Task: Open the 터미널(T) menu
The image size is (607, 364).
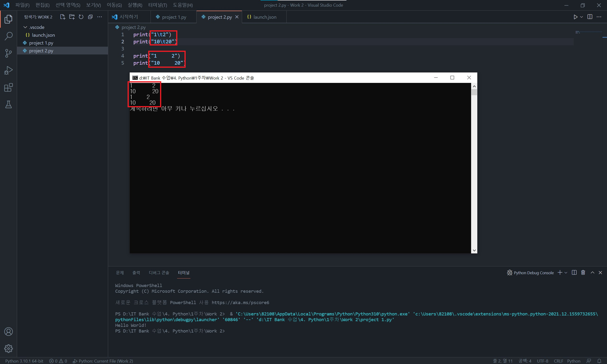Action: coord(157,5)
